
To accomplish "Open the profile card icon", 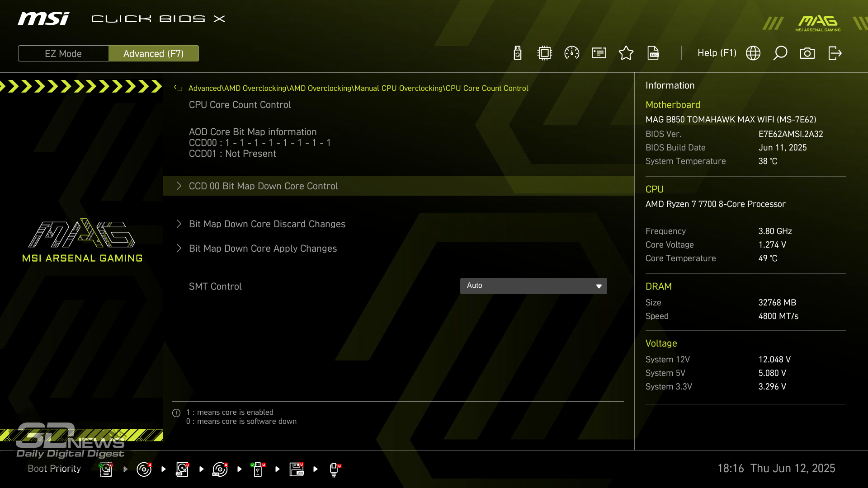I will (x=599, y=53).
